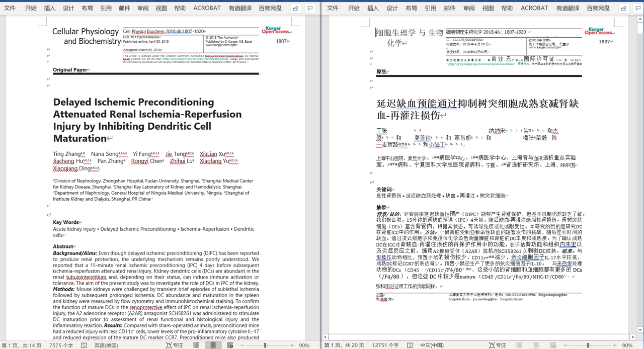The width and height of the screenshot is (644, 349).
Task: Open the 有道翻译 tab in right window
Action: click(x=568, y=8)
